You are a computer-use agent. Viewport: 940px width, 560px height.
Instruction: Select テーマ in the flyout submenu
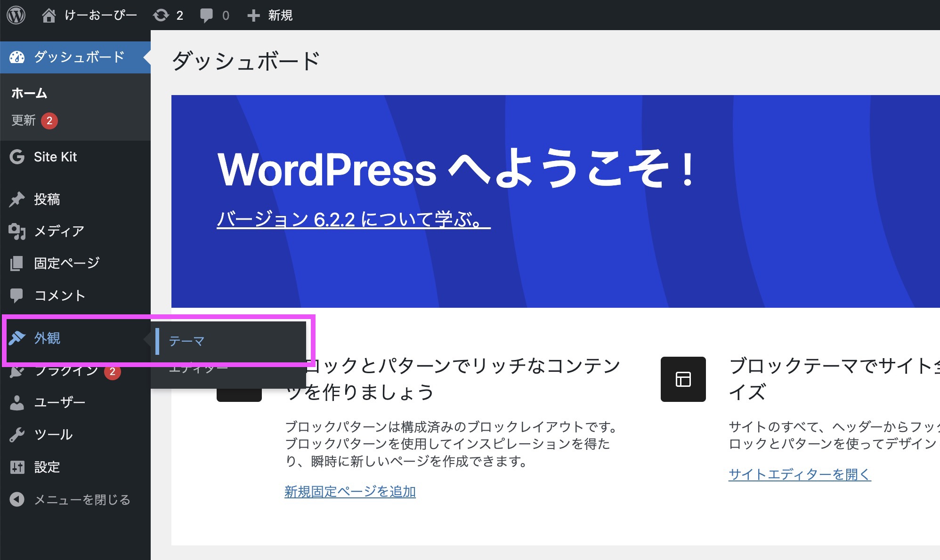[x=186, y=341]
